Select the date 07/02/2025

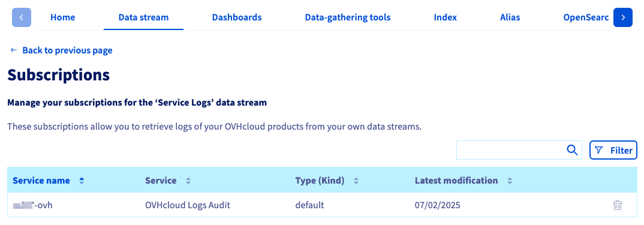437,205
